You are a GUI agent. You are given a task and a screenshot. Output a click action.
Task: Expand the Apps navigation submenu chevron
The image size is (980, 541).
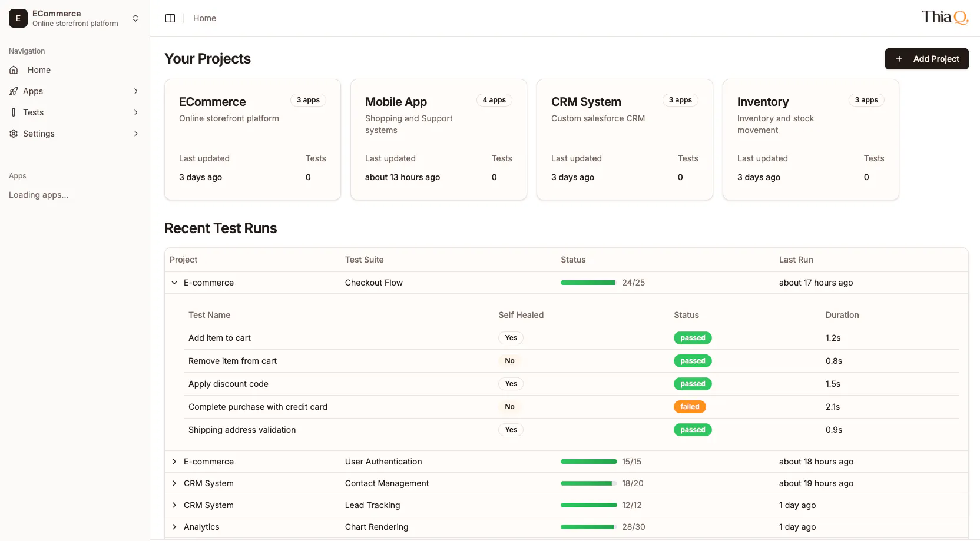tap(136, 91)
